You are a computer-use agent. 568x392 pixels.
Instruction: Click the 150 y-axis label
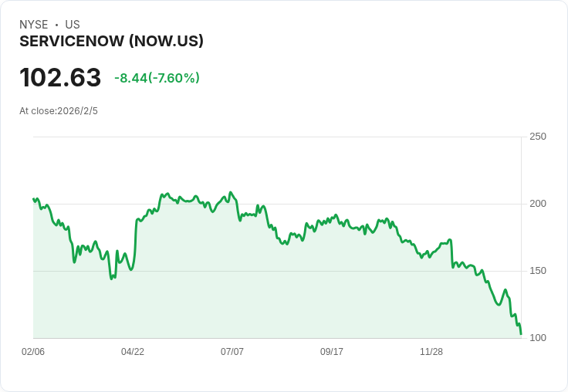pos(538,271)
